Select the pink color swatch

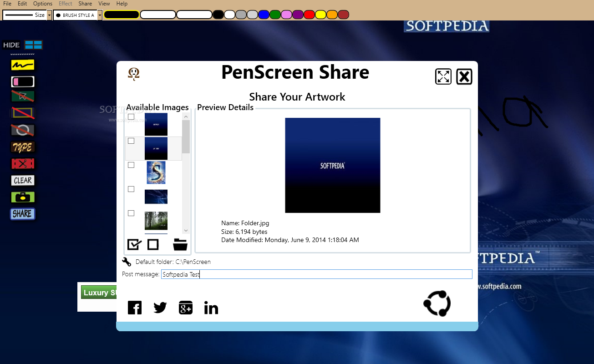(x=286, y=15)
